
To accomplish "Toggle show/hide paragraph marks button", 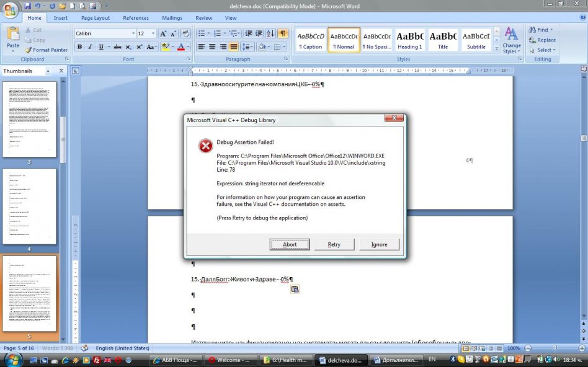I will coord(283,33).
